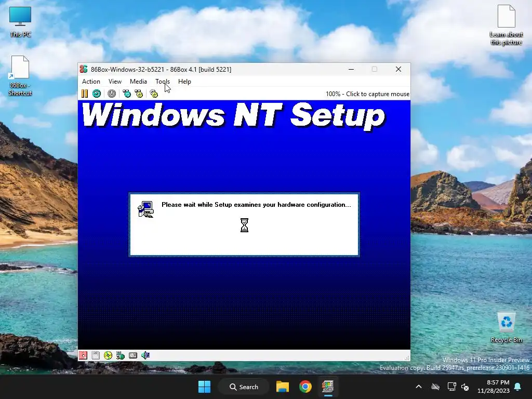
Task: Click the cloud sync-off tray icon
Action: pos(435,387)
